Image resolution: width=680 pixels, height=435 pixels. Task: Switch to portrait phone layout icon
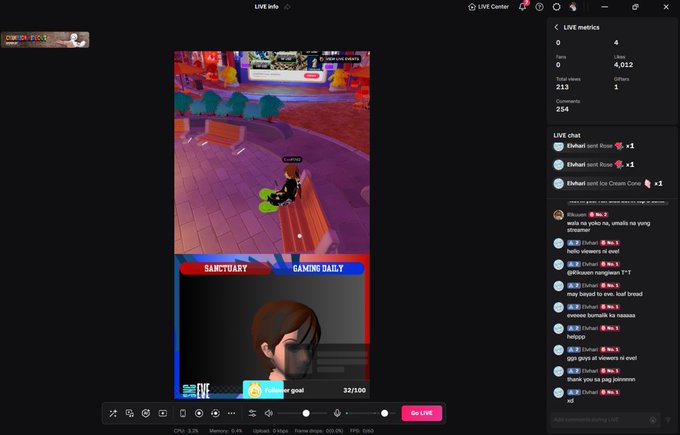[183, 413]
